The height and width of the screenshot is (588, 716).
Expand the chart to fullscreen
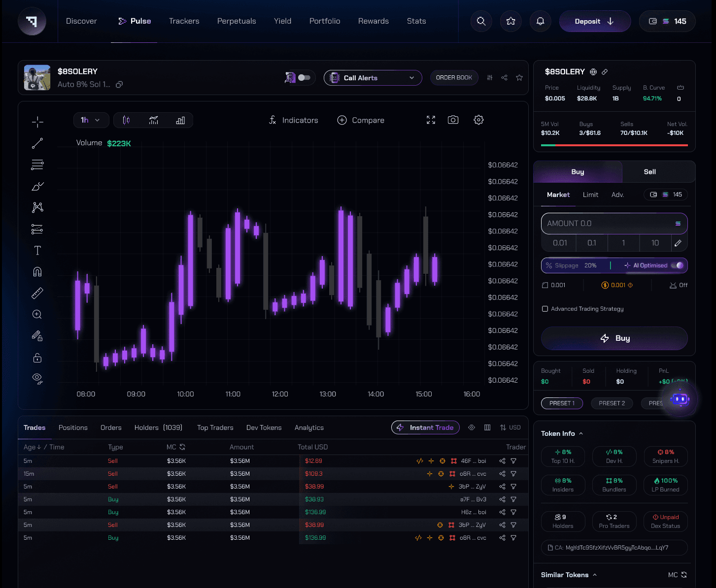tap(430, 120)
